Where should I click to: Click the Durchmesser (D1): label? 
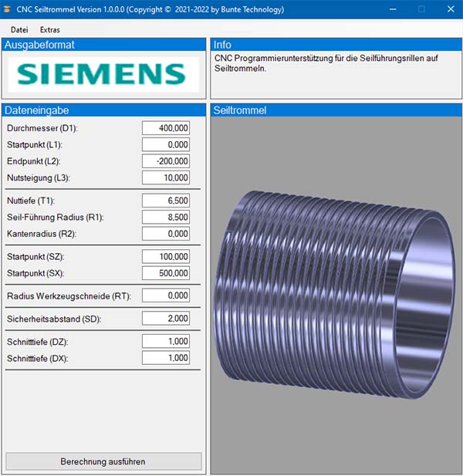[x=42, y=128]
